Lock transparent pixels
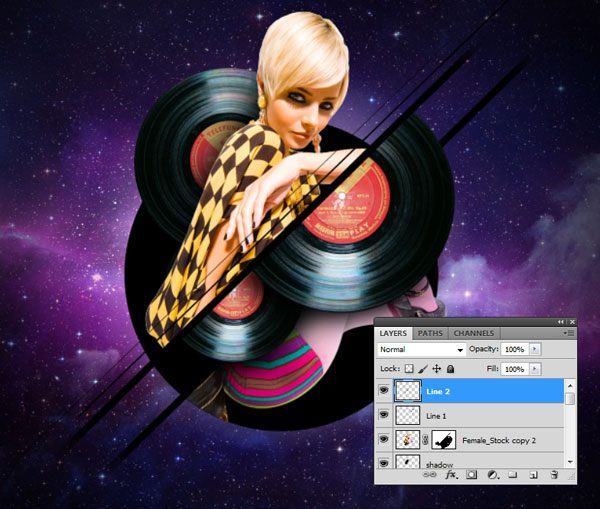Screen dimensions: 600x509 pos(409,369)
